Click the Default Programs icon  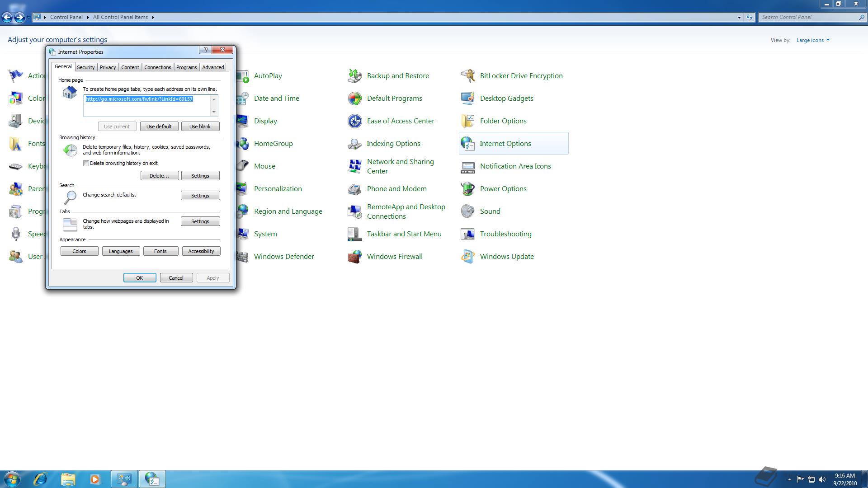click(x=355, y=99)
